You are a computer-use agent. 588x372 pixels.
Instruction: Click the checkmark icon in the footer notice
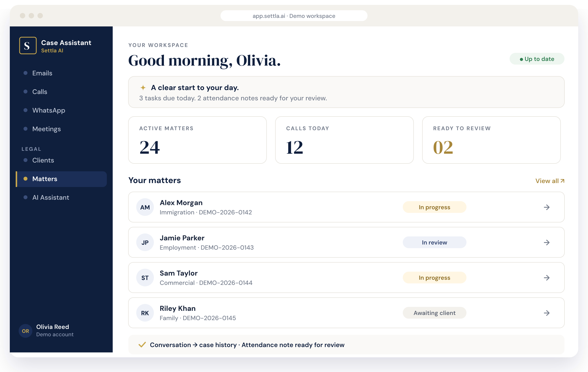point(142,345)
